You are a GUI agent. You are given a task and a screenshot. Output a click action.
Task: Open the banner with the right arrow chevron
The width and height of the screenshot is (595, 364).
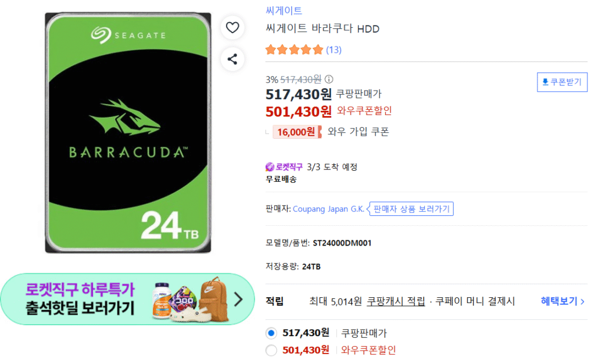tap(238, 299)
